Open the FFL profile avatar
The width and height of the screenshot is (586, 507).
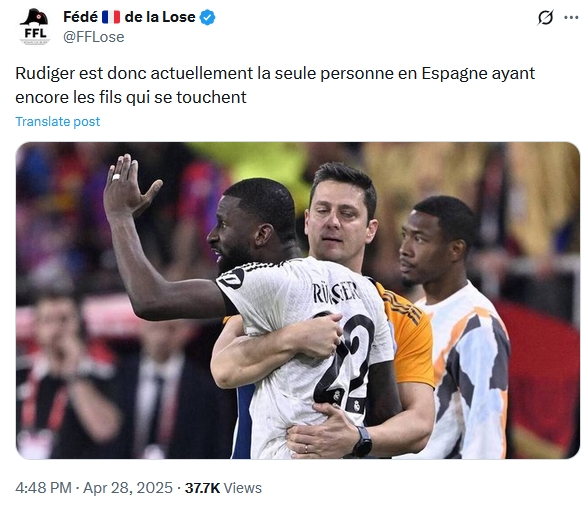pyautogui.click(x=35, y=27)
